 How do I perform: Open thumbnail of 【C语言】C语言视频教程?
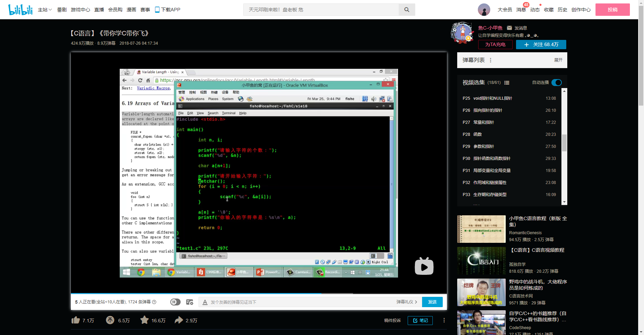[x=481, y=261]
